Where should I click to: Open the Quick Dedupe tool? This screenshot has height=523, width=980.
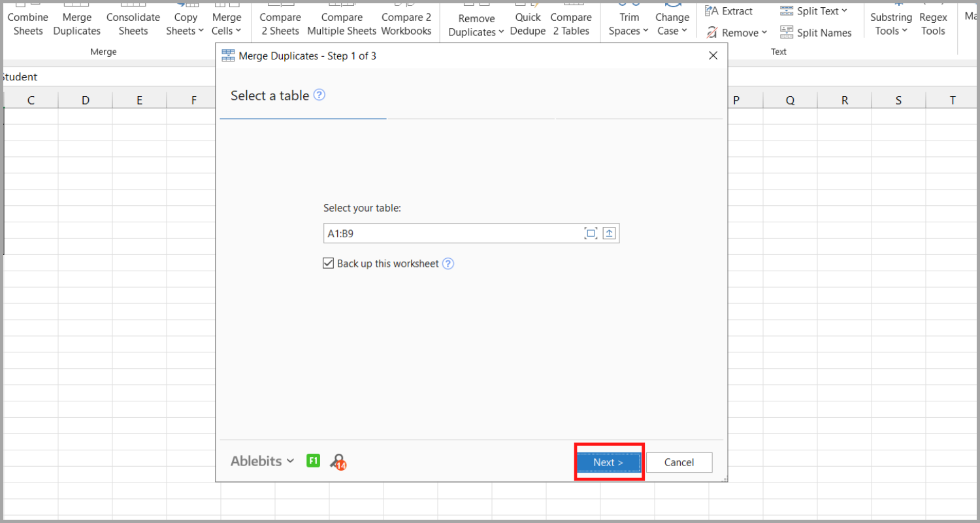pyautogui.click(x=527, y=24)
